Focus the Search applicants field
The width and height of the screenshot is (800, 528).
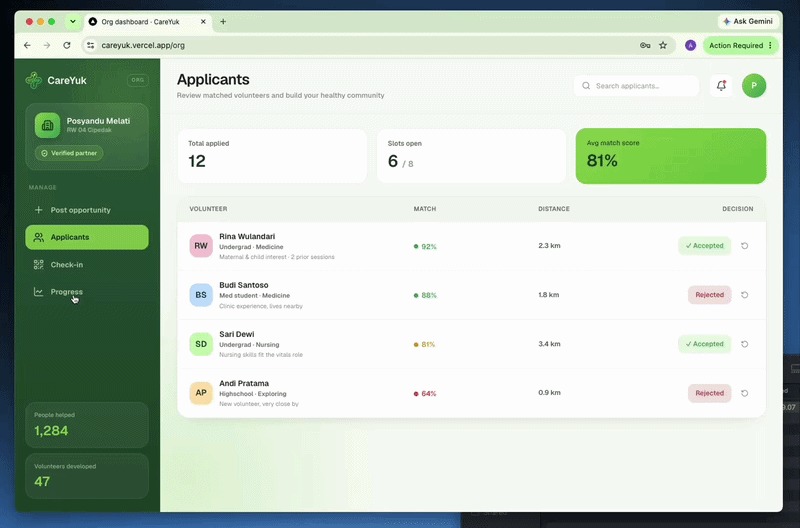click(636, 86)
